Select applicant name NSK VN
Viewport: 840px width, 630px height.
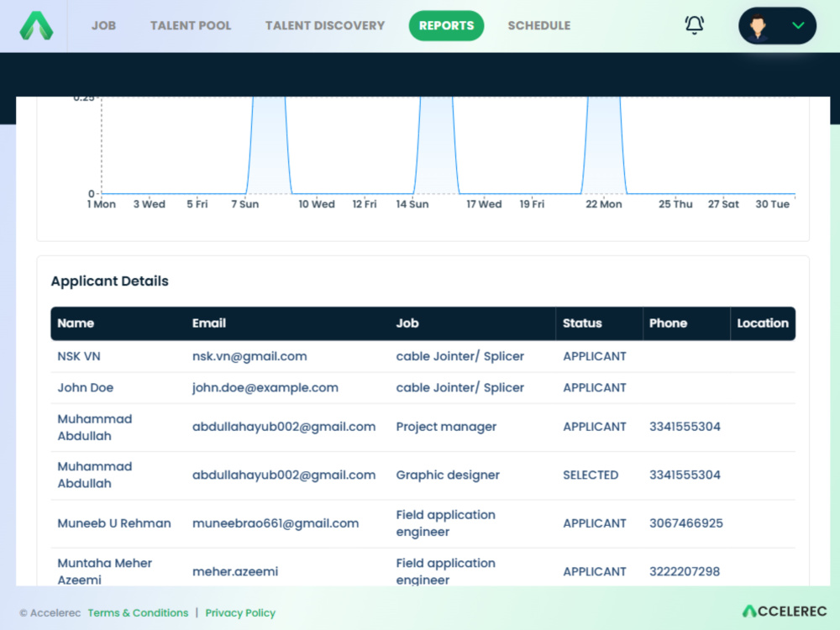[x=79, y=356]
